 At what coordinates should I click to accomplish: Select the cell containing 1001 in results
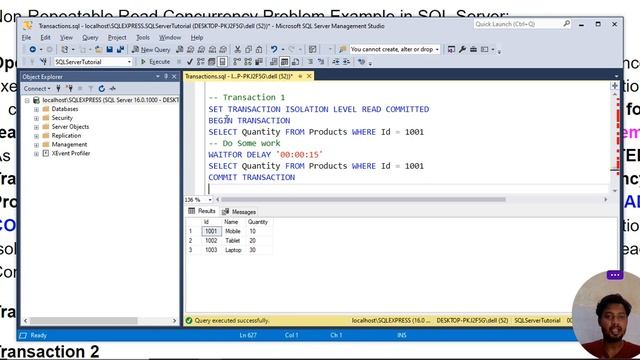click(x=211, y=231)
